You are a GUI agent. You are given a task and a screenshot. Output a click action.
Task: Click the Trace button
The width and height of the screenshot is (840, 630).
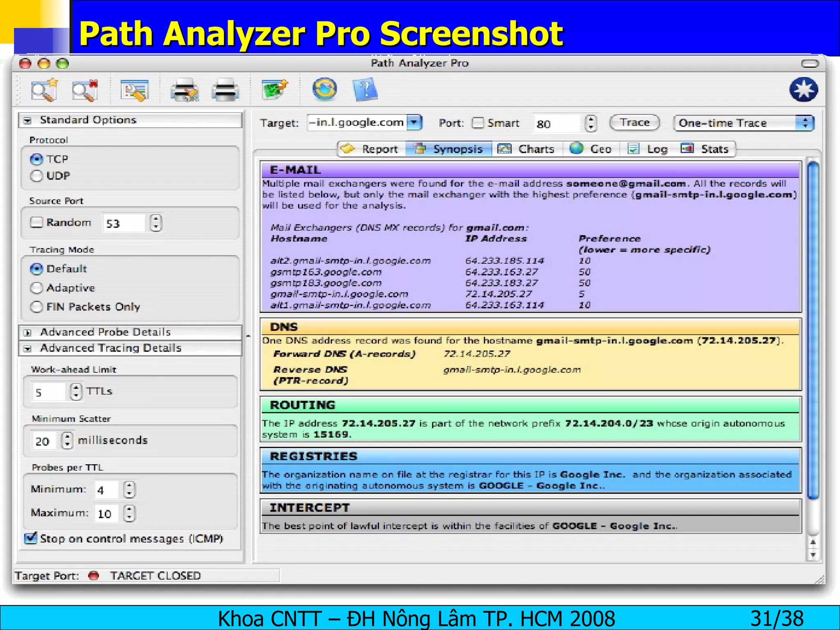635,123
